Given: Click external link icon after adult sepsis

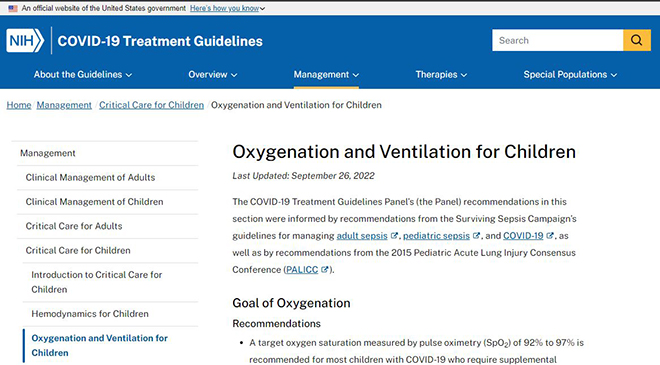Looking at the screenshot, I should (394, 236).
